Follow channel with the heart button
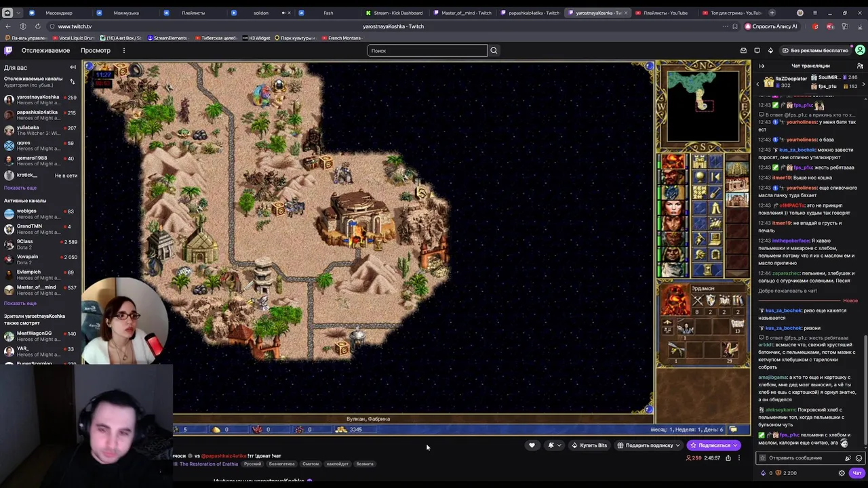 click(532, 445)
